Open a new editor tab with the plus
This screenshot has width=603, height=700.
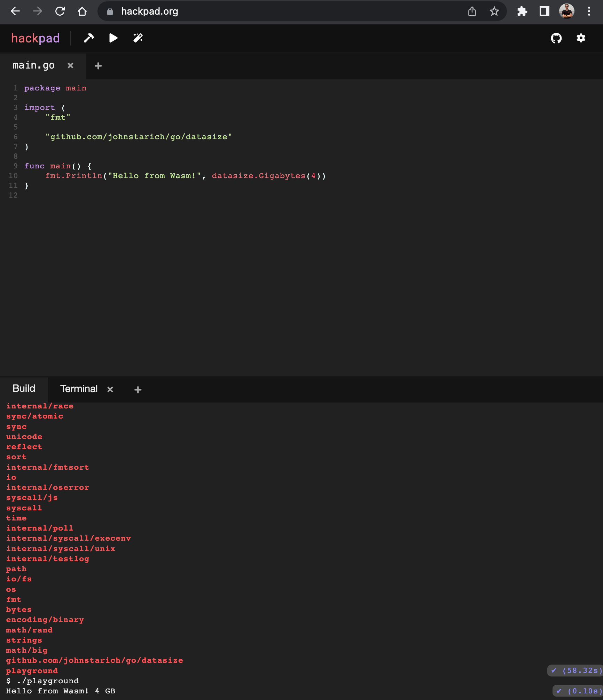click(x=98, y=65)
